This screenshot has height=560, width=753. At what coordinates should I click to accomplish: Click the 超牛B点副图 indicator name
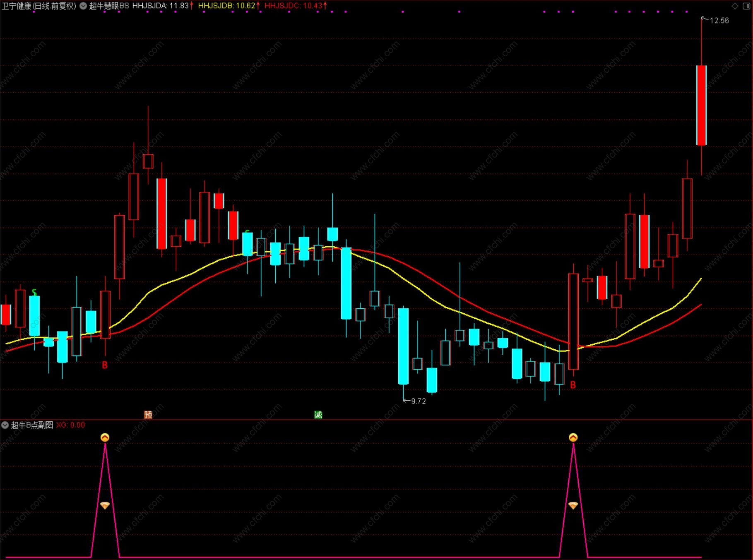point(32,425)
